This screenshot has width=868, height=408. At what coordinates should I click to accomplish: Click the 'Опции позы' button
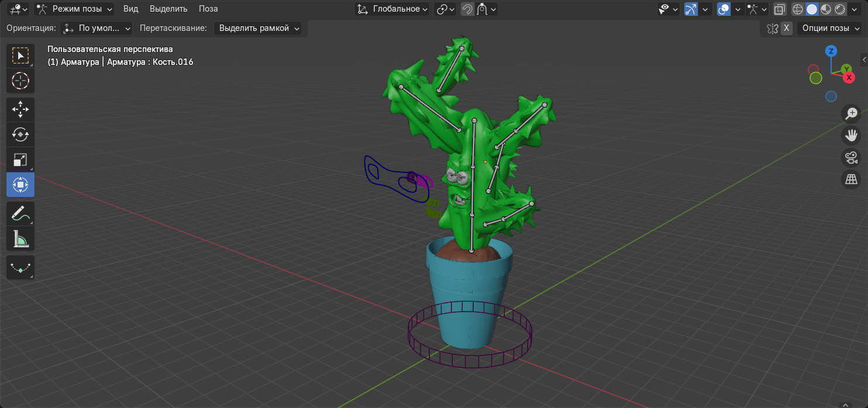point(829,28)
